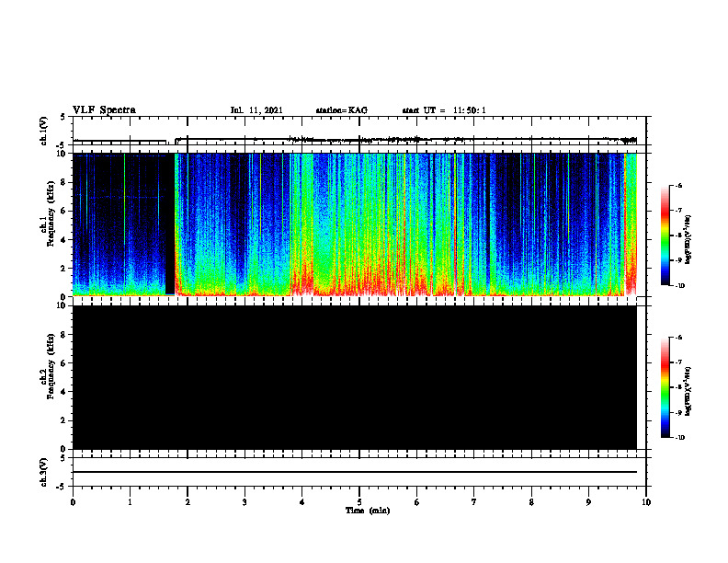Click the ch.1 spectrogram color scale bar
This screenshot has height=563, width=728.
665,236
